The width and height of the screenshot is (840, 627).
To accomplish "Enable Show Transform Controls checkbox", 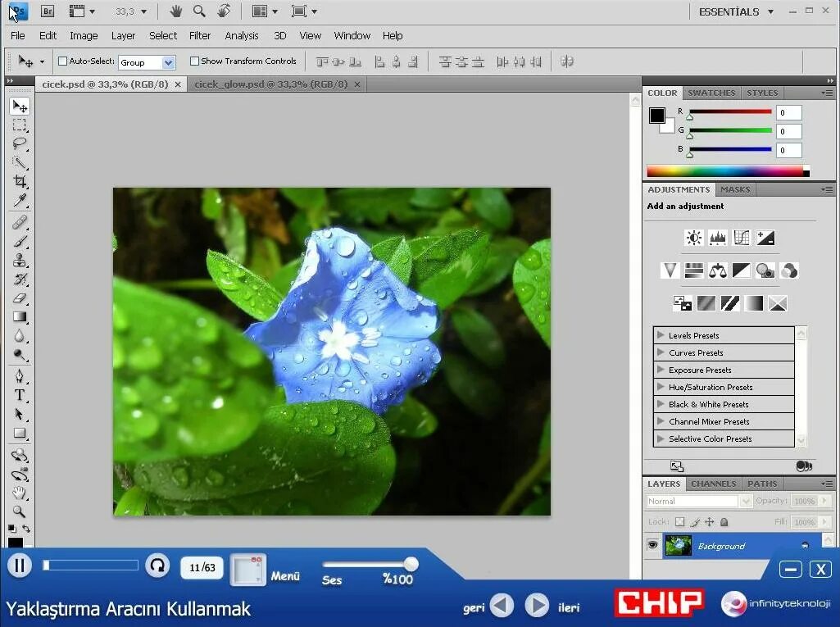I will pyautogui.click(x=194, y=61).
